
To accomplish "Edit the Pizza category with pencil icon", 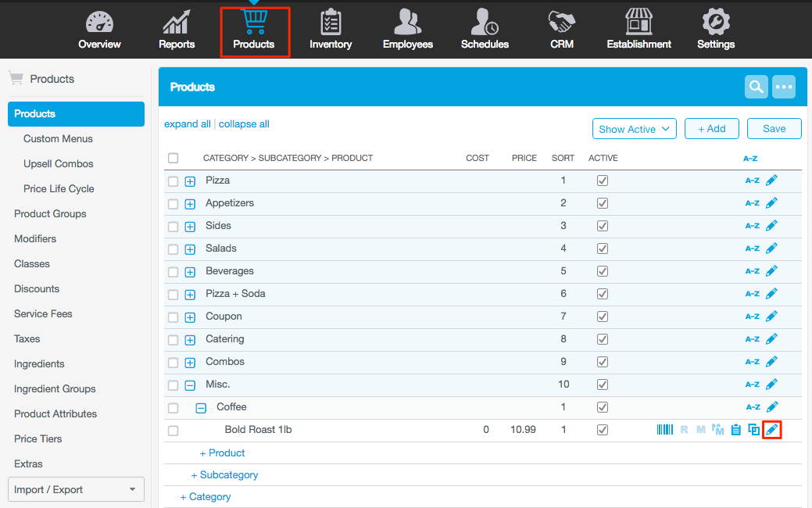I will (771, 181).
